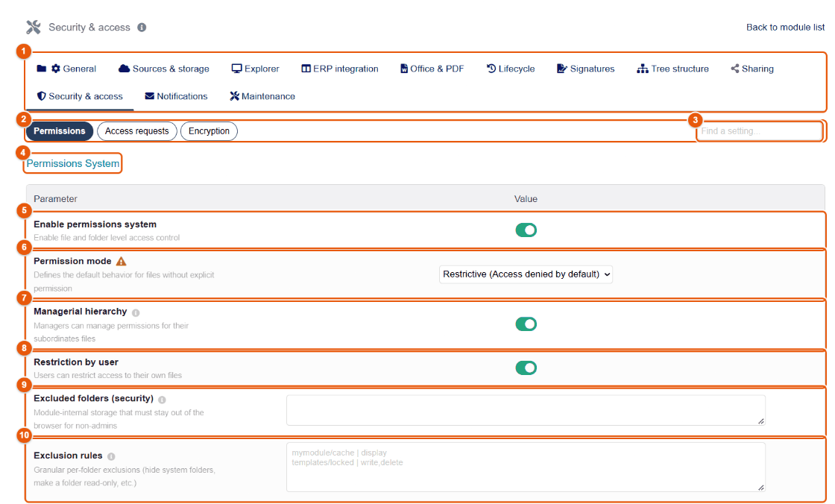Image resolution: width=835 pixels, height=504 pixels.
Task: Click the 'Users can restrict access to their own files' text
Action: click(107, 375)
